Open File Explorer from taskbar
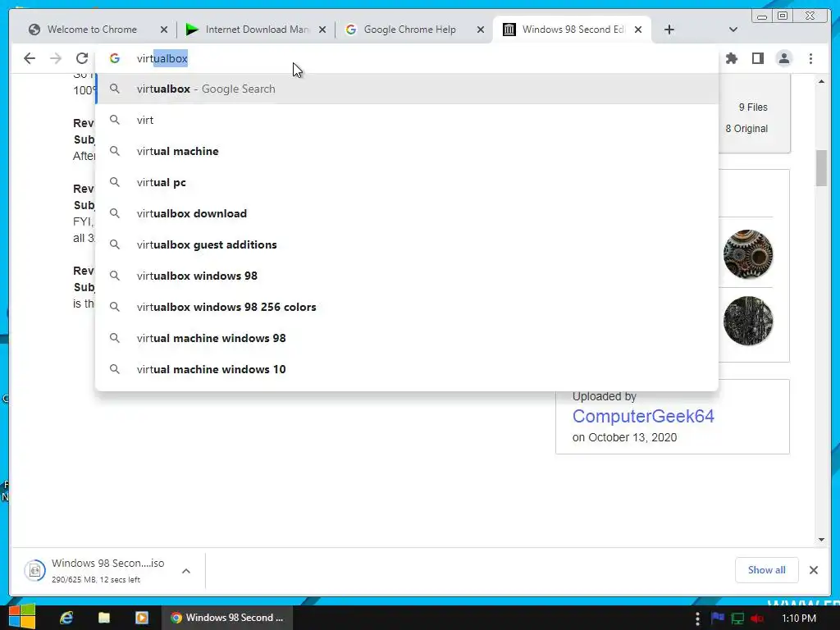Viewport: 840px width, 630px height. pos(104,618)
